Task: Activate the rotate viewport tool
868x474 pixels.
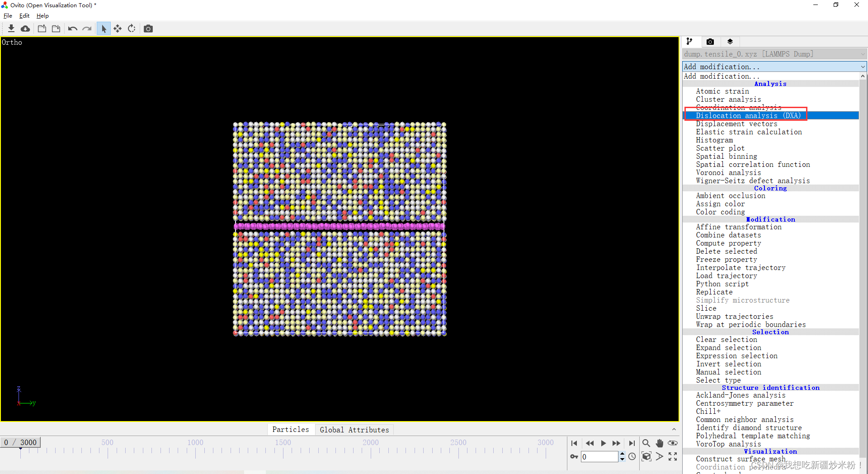Action: point(132,28)
